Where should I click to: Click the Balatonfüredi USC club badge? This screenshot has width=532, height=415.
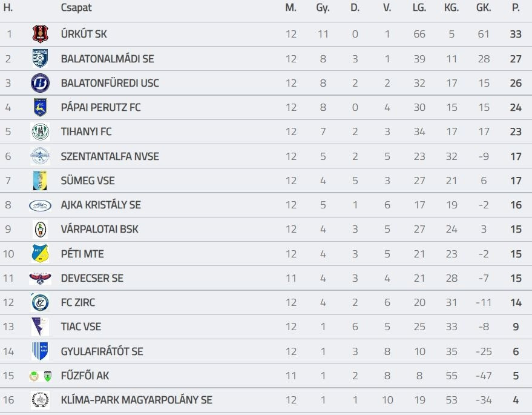coord(40,83)
